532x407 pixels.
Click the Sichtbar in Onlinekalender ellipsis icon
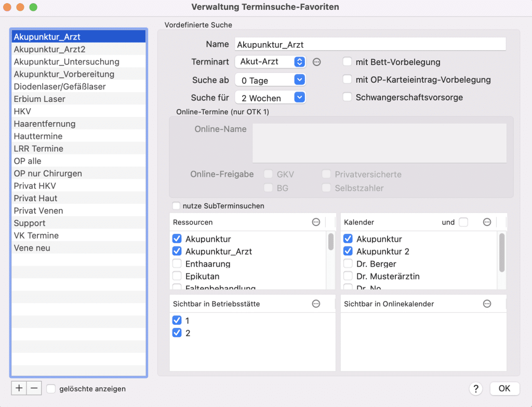487,304
